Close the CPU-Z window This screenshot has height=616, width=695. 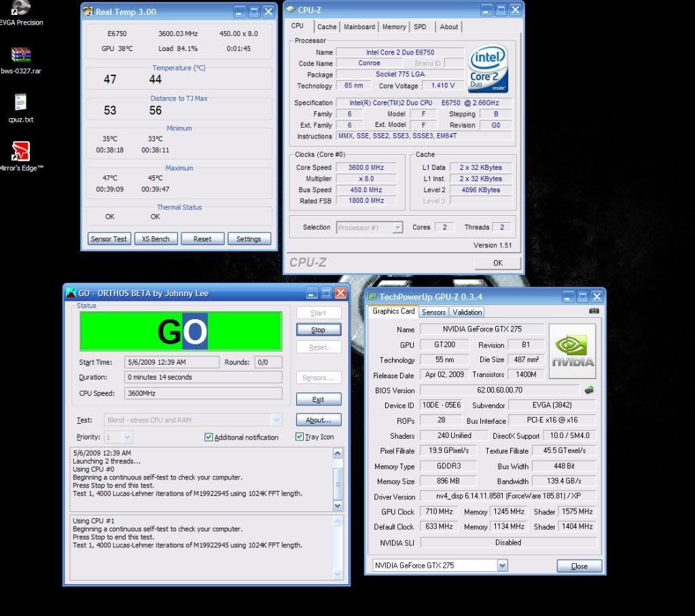pos(516,10)
